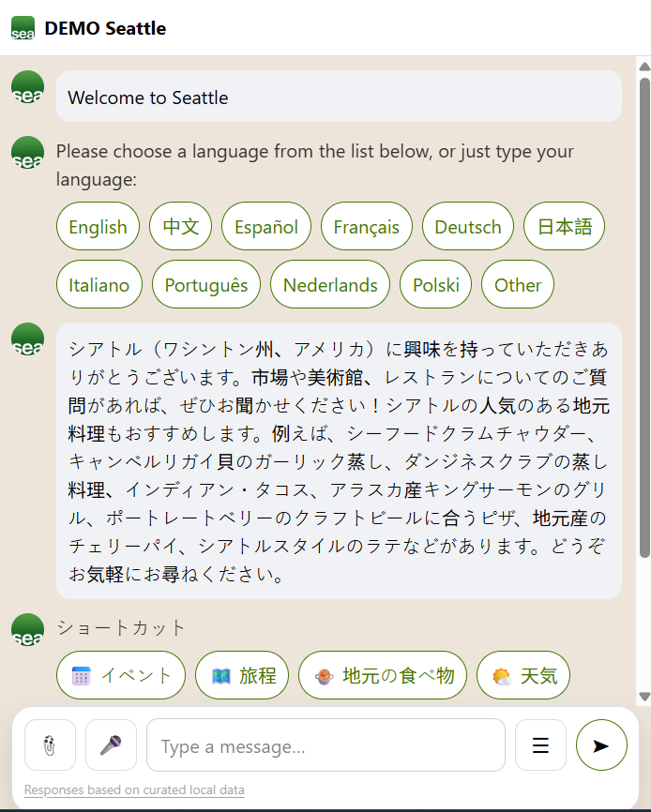Open the イベント calendar shortcut

pyautogui.click(x=121, y=675)
